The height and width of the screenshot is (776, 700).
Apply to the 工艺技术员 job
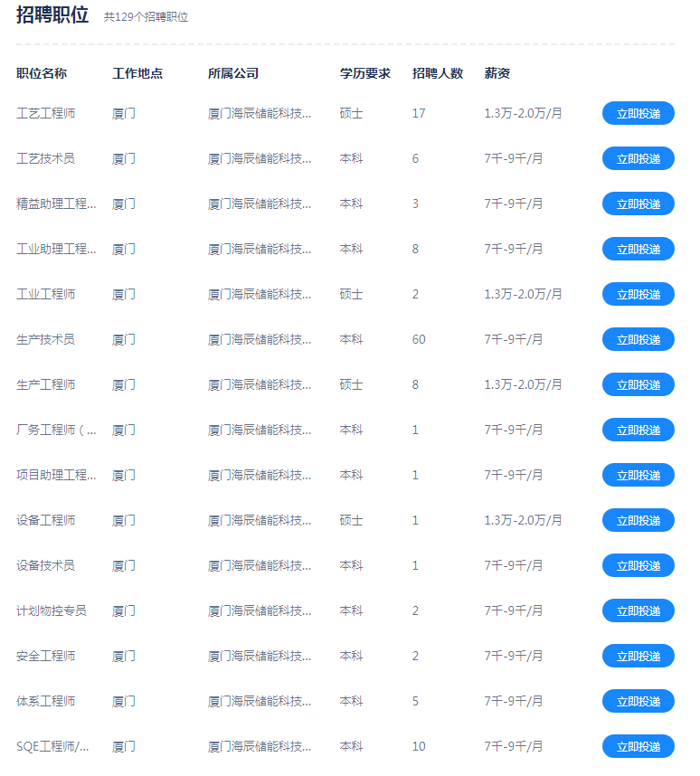tap(638, 158)
